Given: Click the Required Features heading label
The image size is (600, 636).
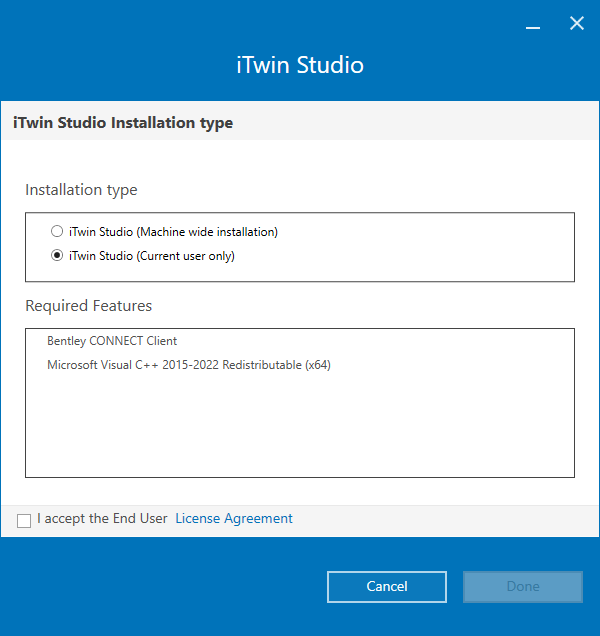Looking at the screenshot, I should click(88, 305).
